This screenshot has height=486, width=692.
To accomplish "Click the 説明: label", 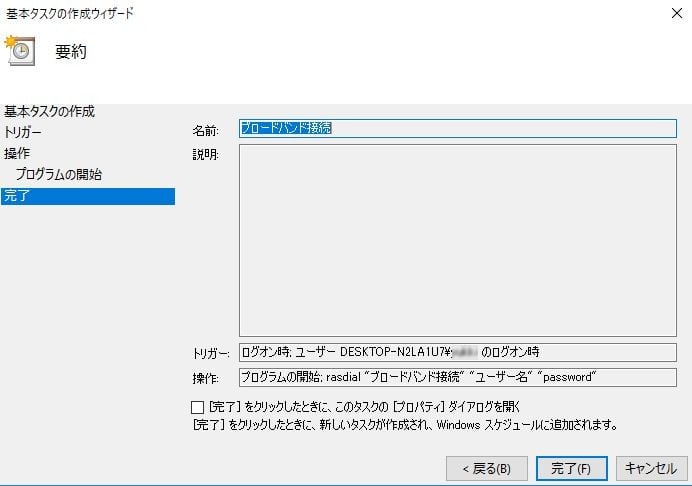I will pos(205,155).
